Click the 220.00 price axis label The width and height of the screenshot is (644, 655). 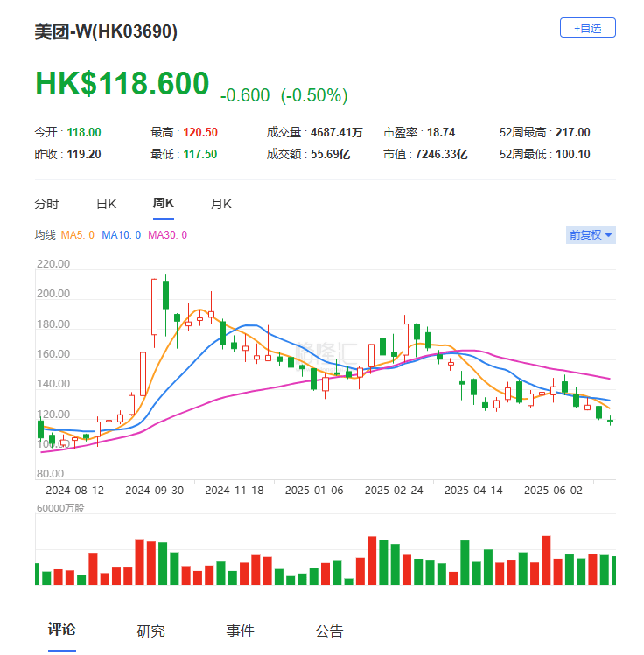(x=53, y=264)
